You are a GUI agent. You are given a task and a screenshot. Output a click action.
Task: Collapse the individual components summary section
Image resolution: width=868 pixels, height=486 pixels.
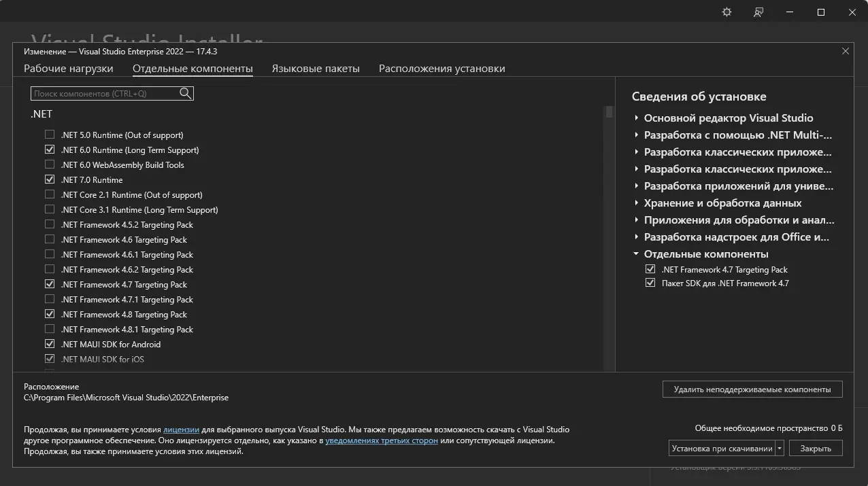pos(637,254)
